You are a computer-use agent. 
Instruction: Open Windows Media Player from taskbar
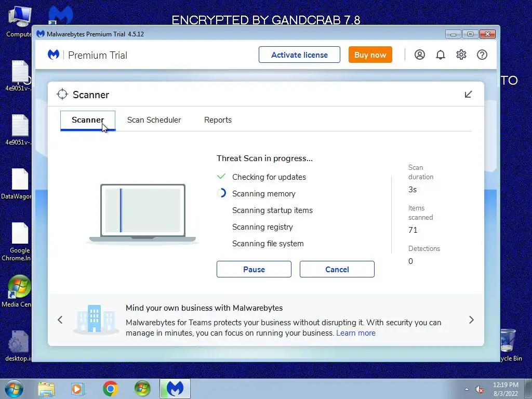click(x=78, y=389)
